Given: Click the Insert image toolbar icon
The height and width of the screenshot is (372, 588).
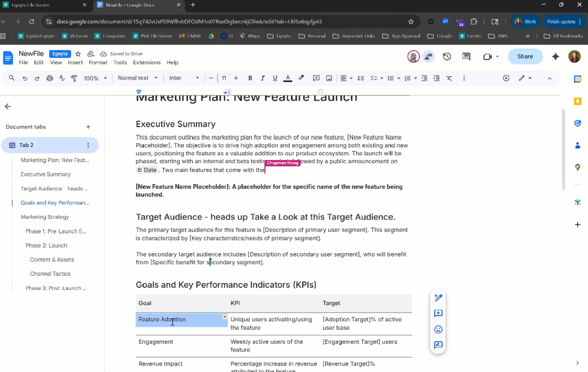Looking at the screenshot, I should coord(329,78).
